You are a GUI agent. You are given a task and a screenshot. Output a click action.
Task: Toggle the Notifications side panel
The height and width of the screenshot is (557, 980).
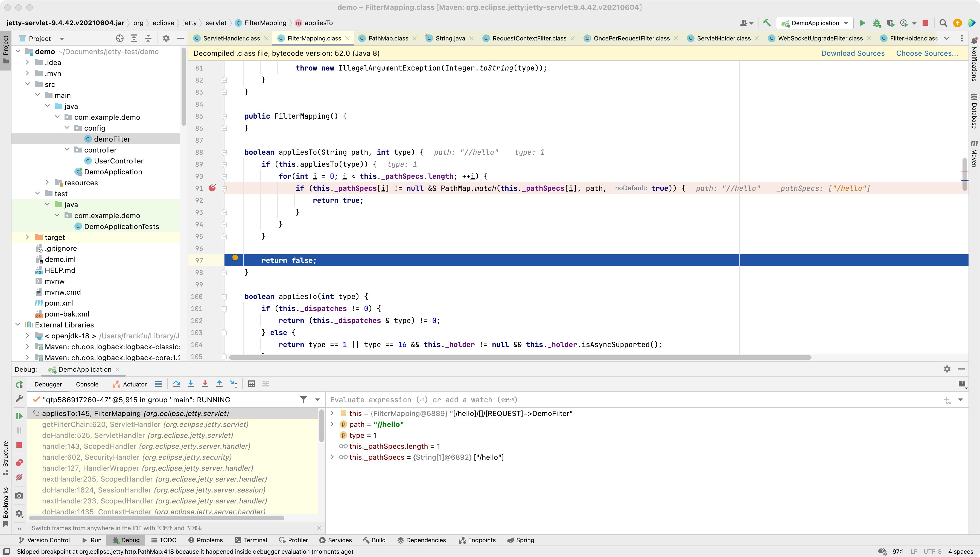974,59
